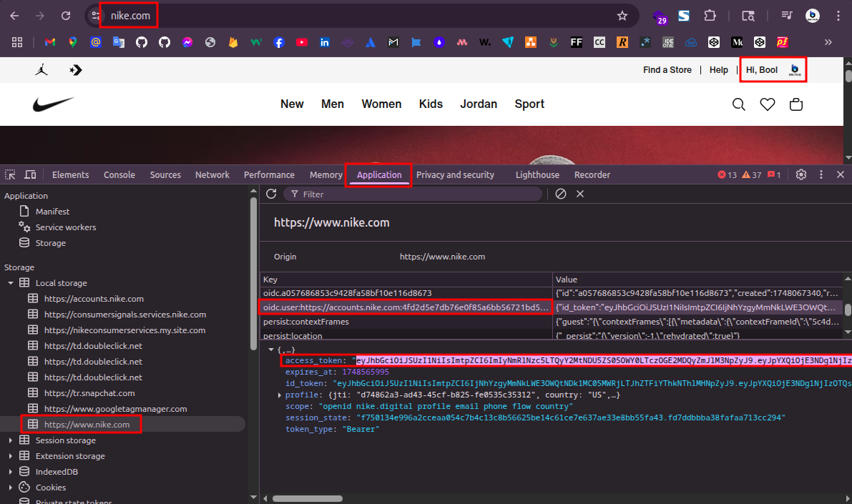The height and width of the screenshot is (504, 852).
Task: Open the Chrome three-dot menu
Action: tap(838, 16)
